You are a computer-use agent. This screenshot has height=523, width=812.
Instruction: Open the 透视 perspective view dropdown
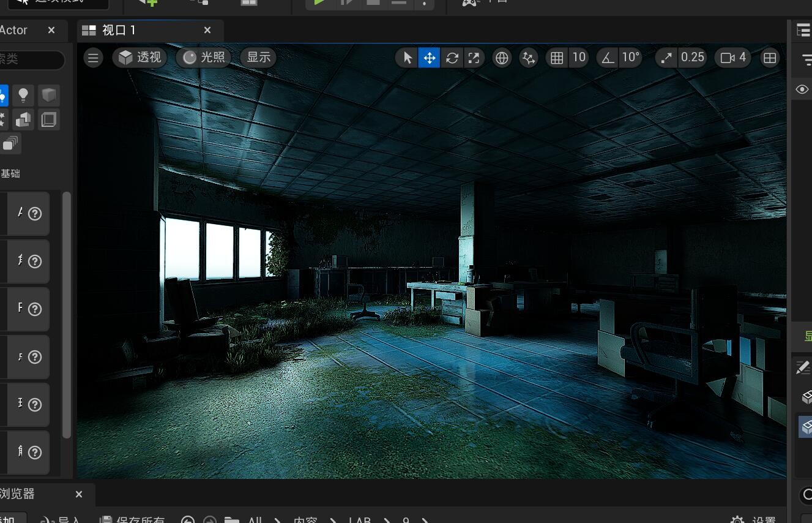[140, 58]
